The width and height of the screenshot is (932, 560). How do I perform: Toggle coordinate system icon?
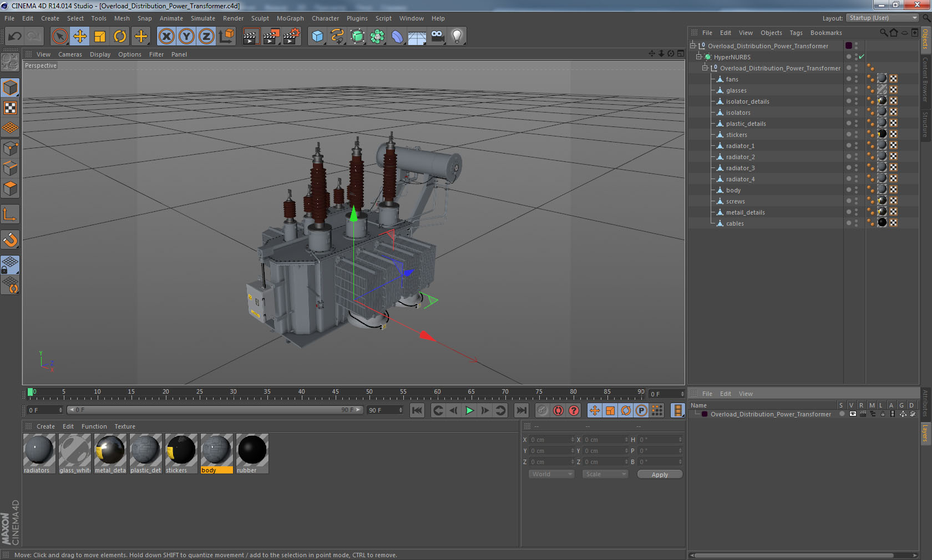click(226, 37)
